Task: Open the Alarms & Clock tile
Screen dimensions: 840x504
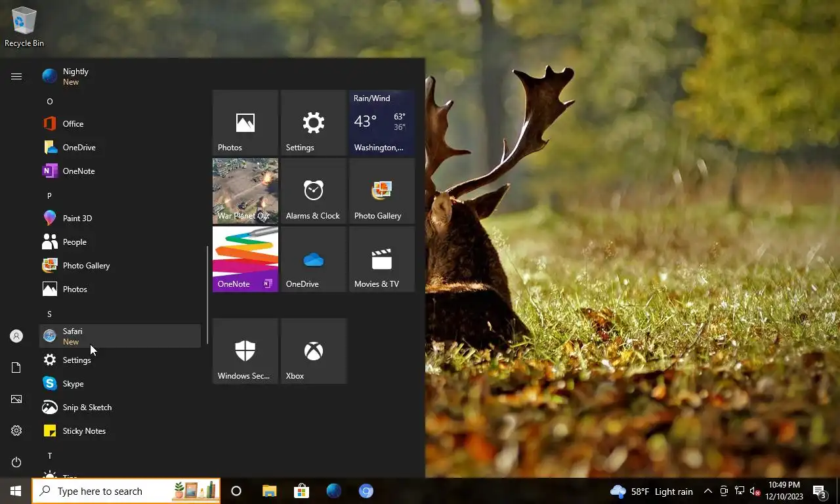Action: click(314, 191)
